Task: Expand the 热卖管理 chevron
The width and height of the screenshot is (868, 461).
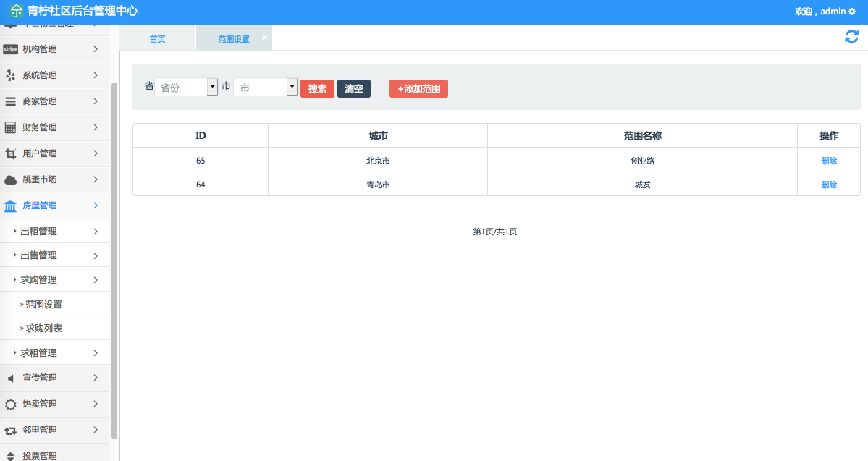Action: pyautogui.click(x=96, y=403)
